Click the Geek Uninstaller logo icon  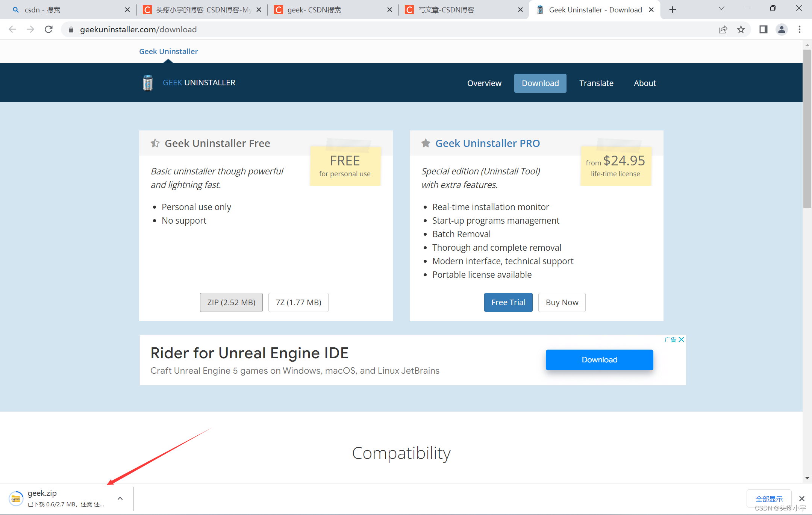click(148, 83)
